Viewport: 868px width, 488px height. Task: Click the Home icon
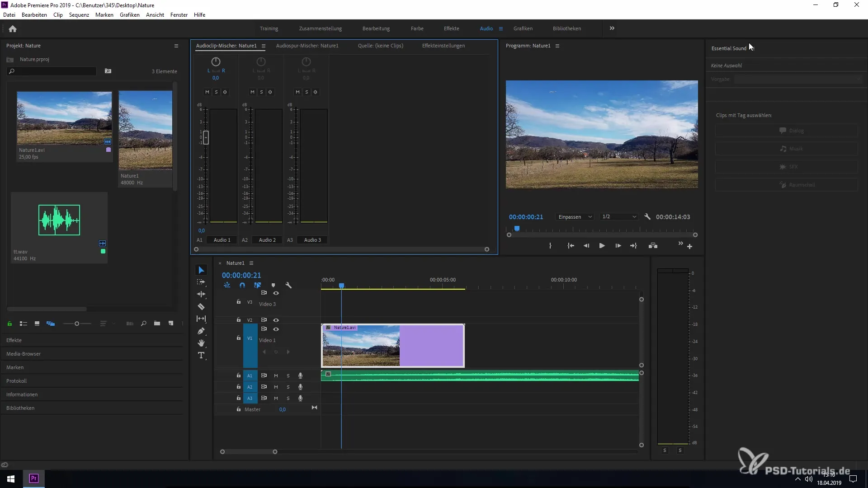pos(13,29)
